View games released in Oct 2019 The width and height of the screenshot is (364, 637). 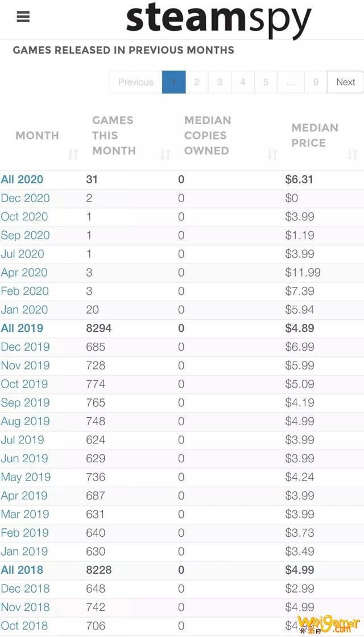click(24, 384)
